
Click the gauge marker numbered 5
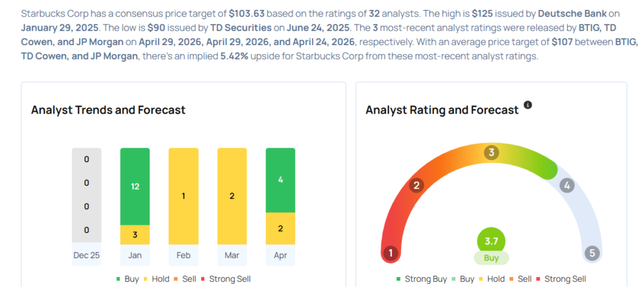coord(591,254)
